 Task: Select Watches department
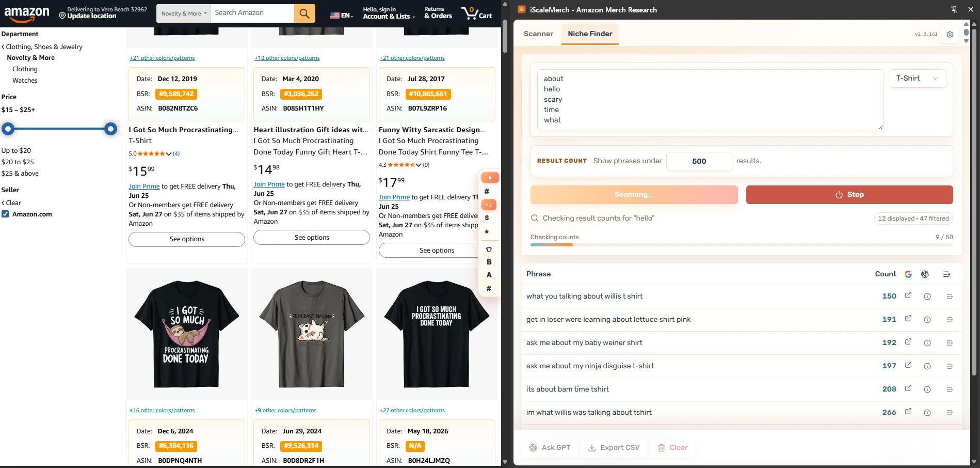click(x=25, y=81)
